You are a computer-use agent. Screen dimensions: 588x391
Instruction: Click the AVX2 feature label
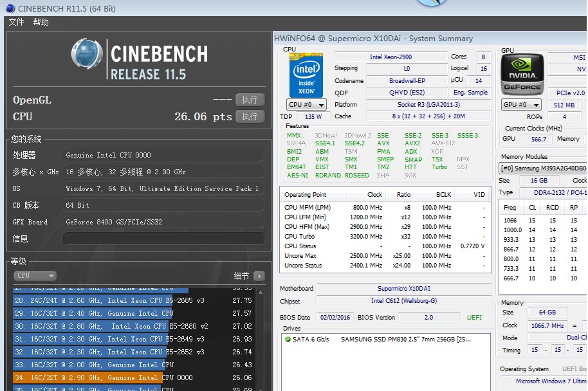pyautogui.click(x=412, y=143)
